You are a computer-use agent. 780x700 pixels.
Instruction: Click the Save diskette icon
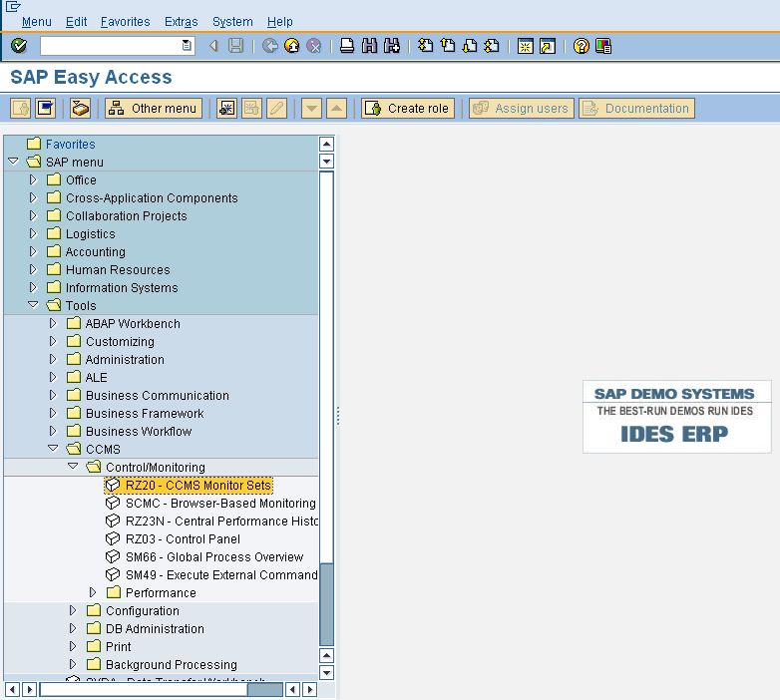[x=235, y=46]
